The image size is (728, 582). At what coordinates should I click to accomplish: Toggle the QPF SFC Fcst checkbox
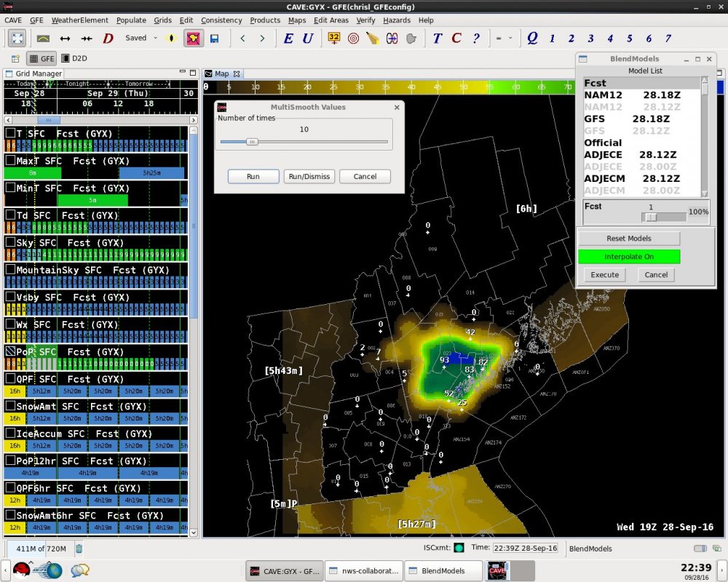(10, 379)
